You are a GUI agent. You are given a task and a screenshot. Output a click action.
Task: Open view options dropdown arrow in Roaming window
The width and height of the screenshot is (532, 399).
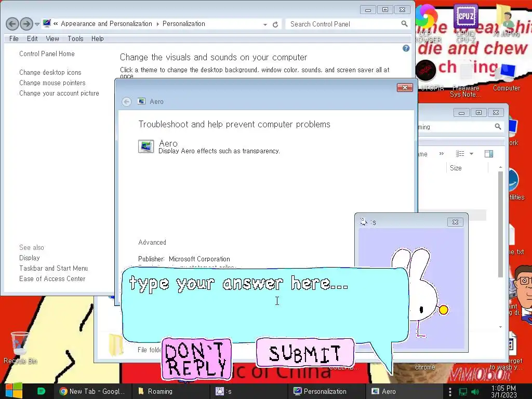click(471, 154)
